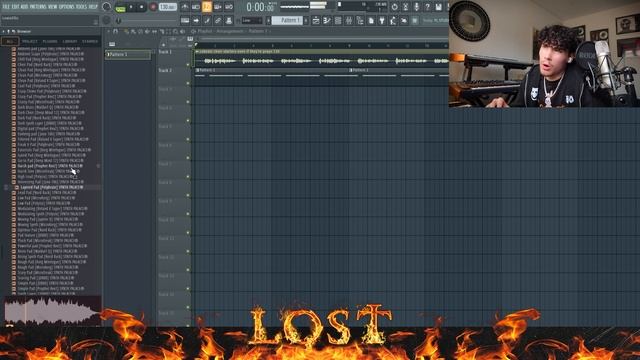Stop playback with the Stop button
This screenshot has width=640, height=360.
(x=142, y=7)
